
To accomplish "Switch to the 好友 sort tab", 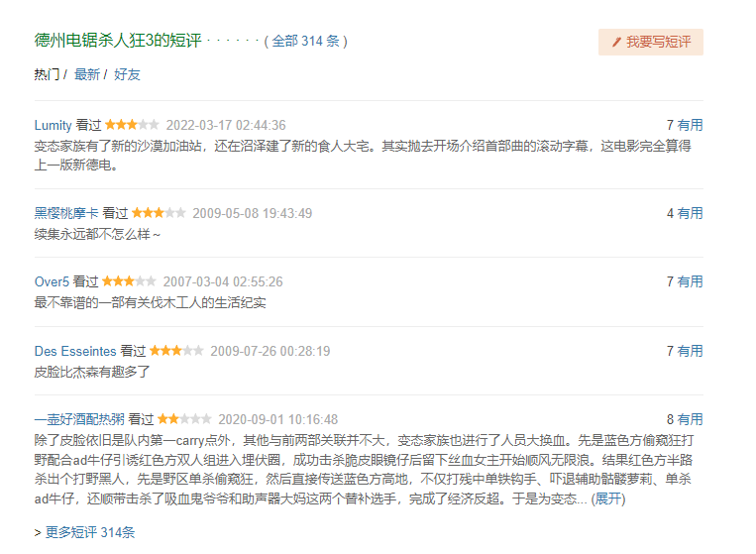I will (127, 74).
